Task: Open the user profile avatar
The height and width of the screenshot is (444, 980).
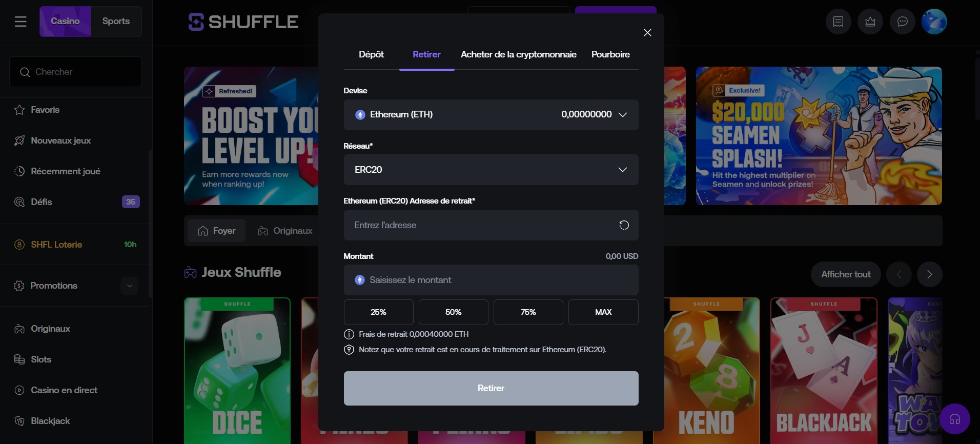Action: (x=934, y=22)
